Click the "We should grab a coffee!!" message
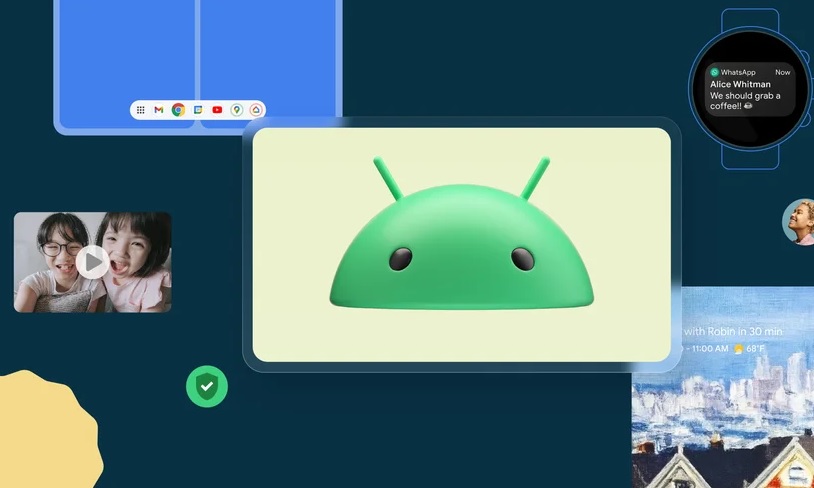 click(x=744, y=101)
